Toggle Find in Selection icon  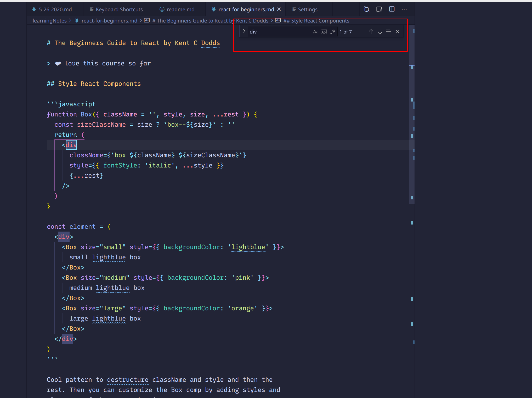pos(388,32)
